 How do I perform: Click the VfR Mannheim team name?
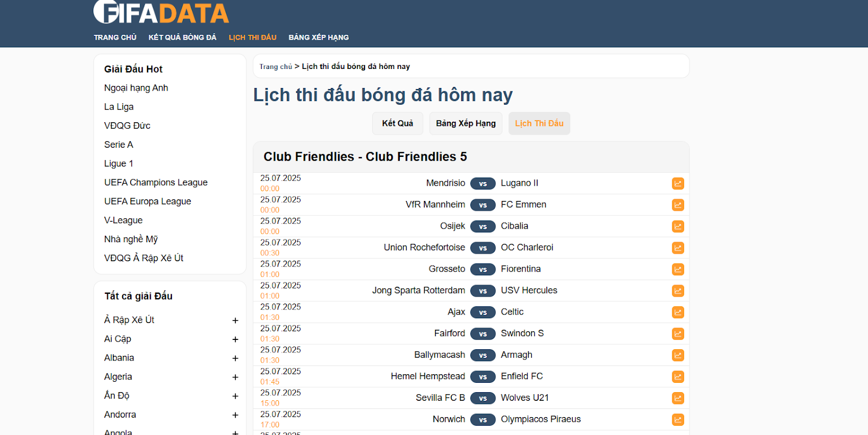click(x=435, y=205)
